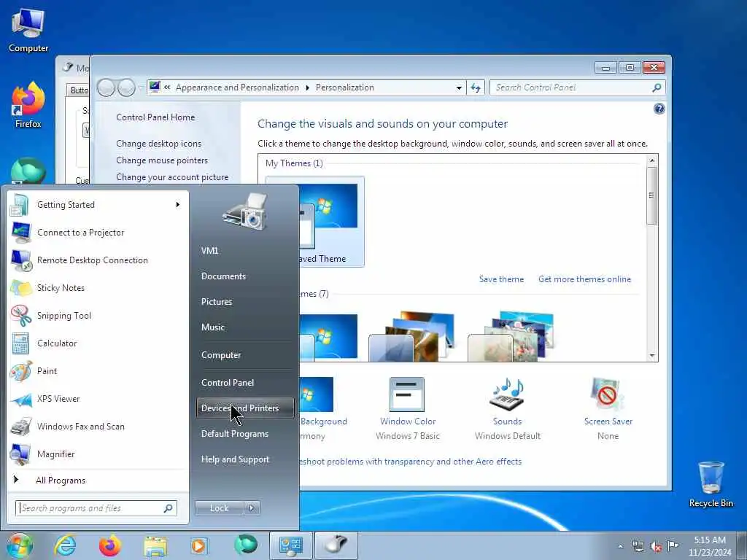Launch Magnifier

pyautogui.click(x=98, y=454)
